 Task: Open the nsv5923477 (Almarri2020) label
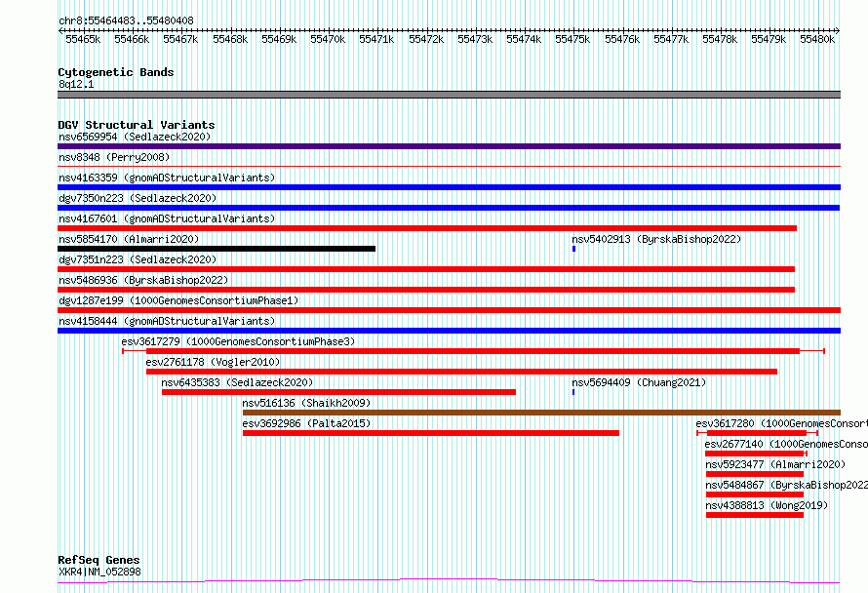click(x=775, y=464)
